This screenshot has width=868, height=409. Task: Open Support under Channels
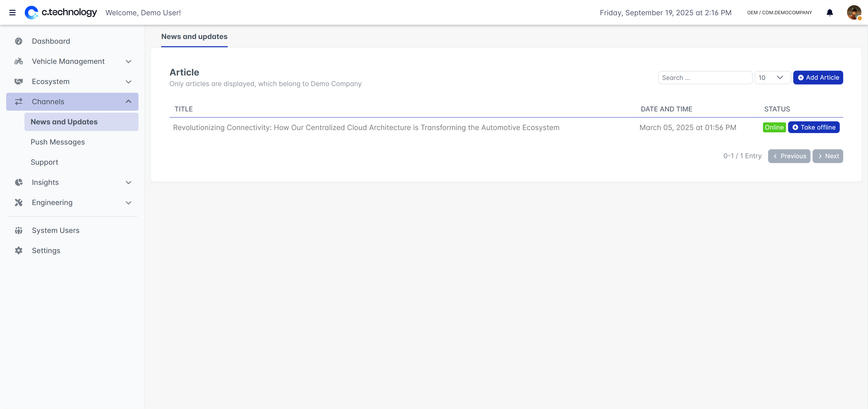(44, 162)
